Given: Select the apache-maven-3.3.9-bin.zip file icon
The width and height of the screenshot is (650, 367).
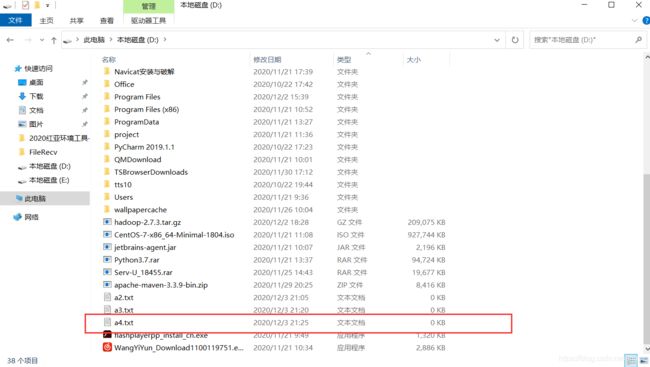Looking at the screenshot, I should click(107, 284).
